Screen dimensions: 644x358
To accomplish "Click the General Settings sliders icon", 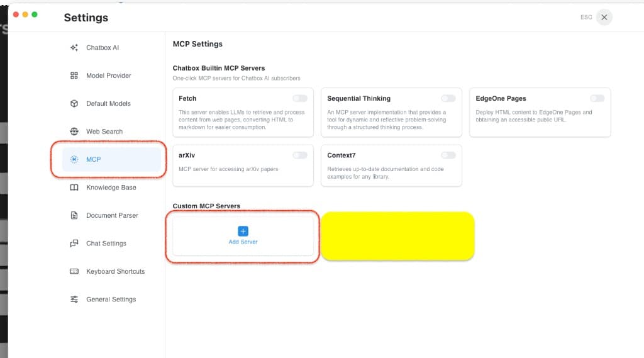I will coord(74,299).
